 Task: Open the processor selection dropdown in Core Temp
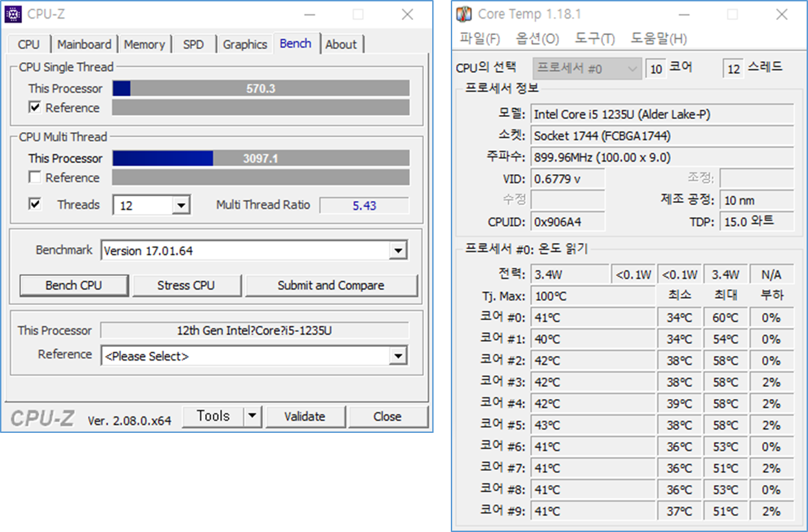tap(587, 69)
